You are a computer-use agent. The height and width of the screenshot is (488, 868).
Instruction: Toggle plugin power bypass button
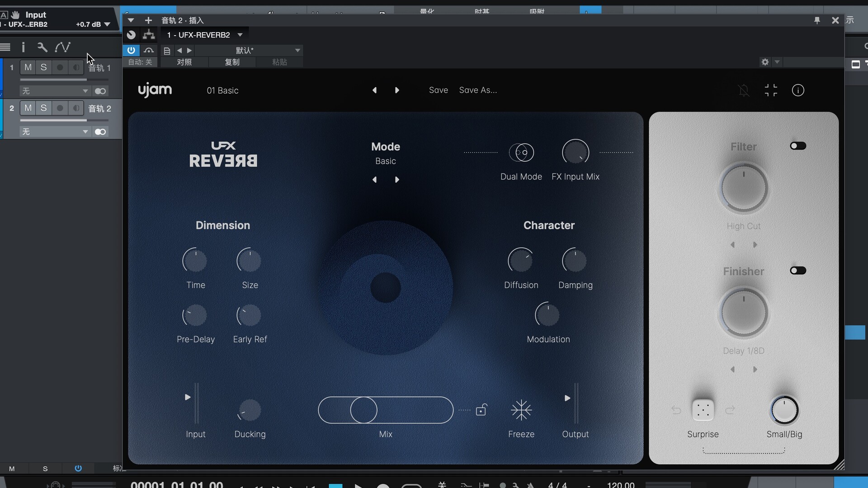[x=131, y=50]
